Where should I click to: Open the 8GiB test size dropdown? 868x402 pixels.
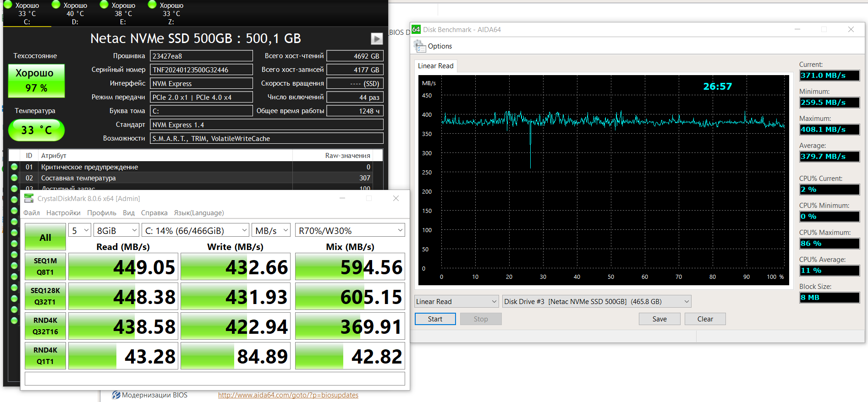tap(116, 230)
